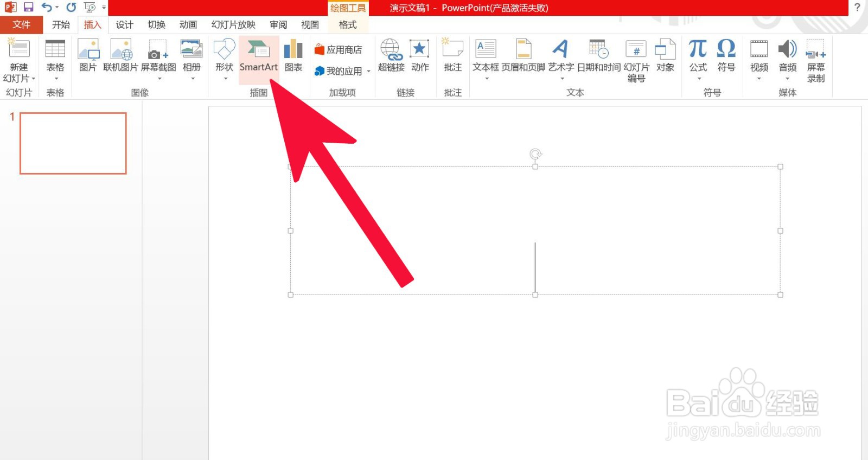Image resolution: width=868 pixels, height=460 pixels.
Task: Expand the Audio (音频) dropdown arrow
Action: coord(787,79)
